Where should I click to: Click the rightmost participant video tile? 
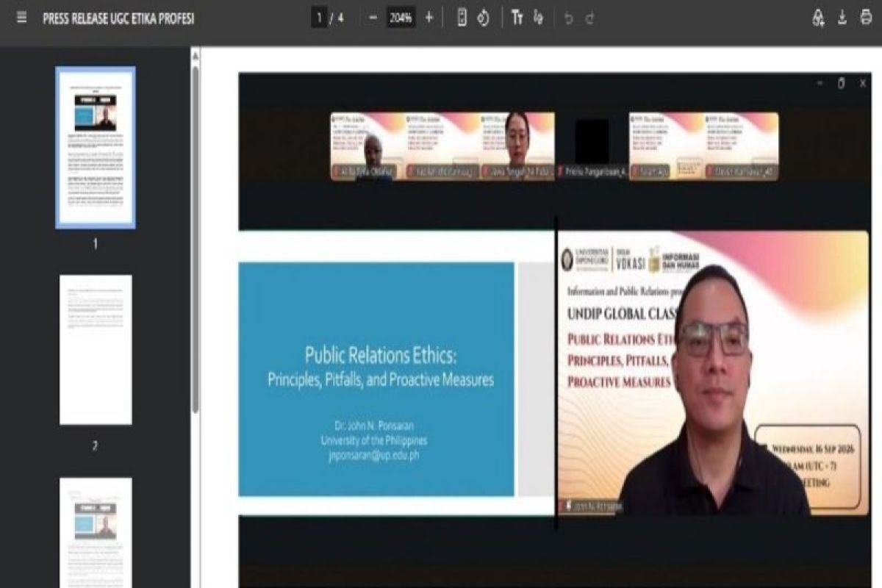tap(742, 146)
